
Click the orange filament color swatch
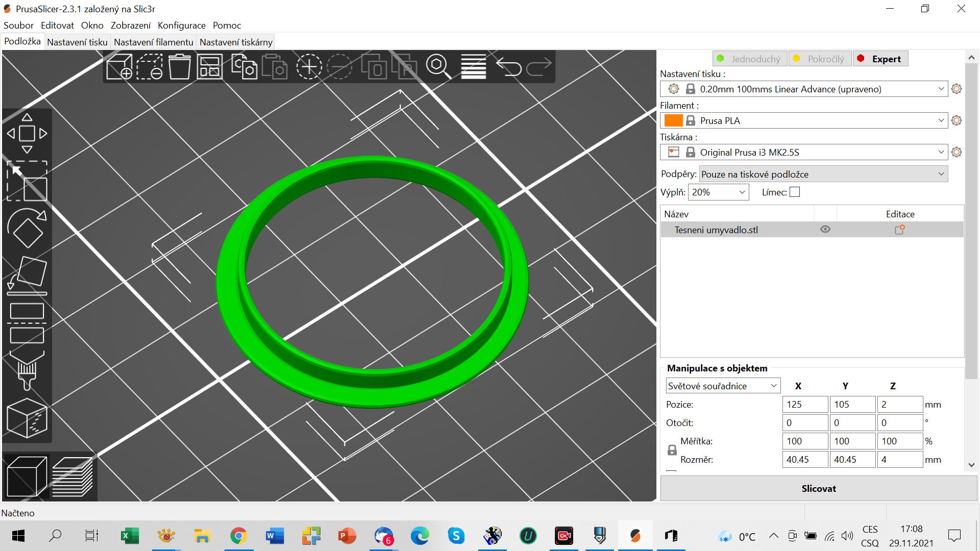[673, 121]
